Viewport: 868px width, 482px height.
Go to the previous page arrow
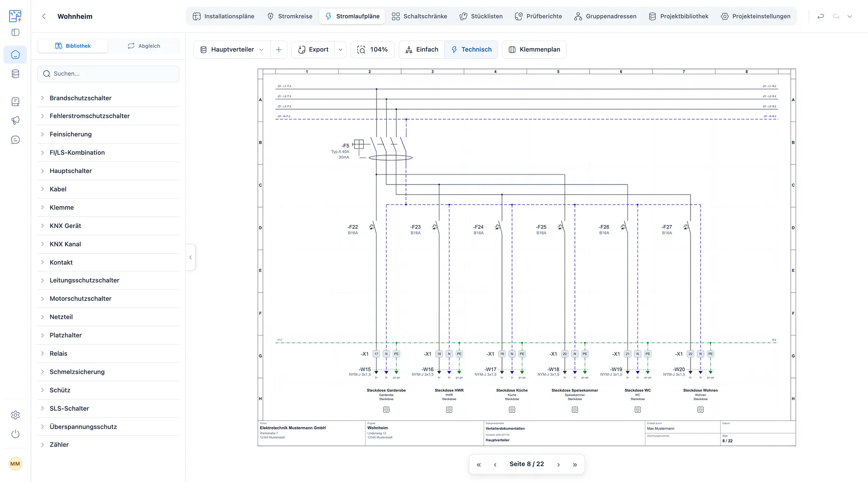[x=495, y=465]
